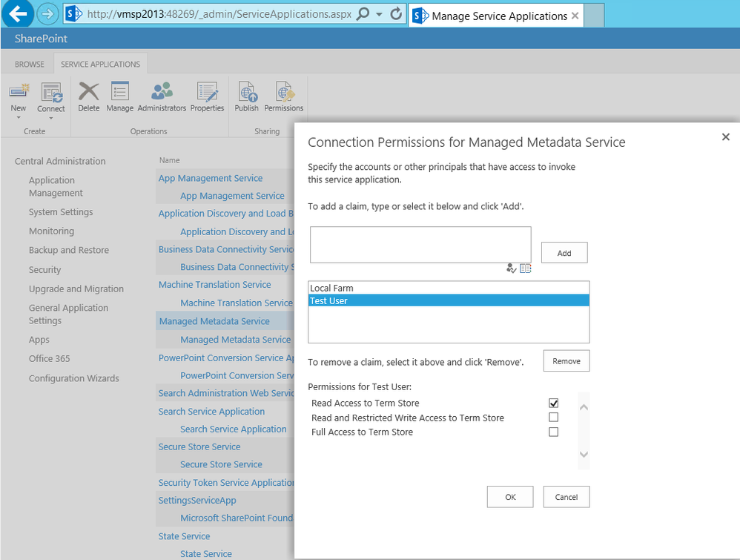Uncheck Read Access to Term Store

554,403
